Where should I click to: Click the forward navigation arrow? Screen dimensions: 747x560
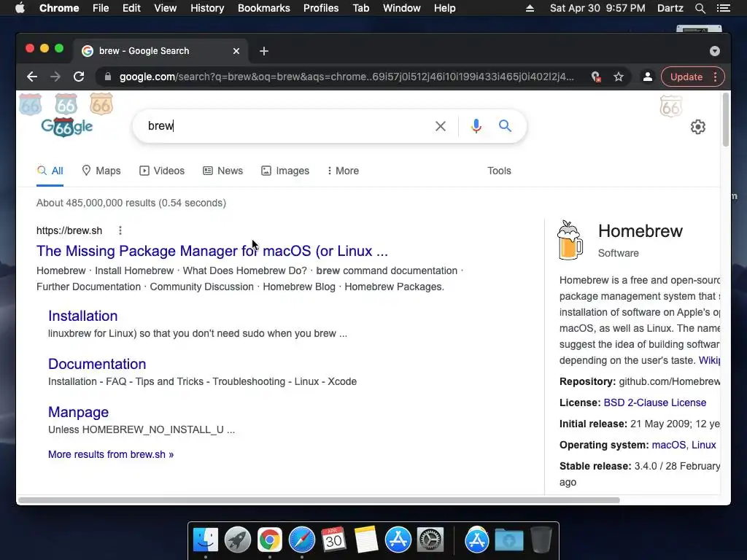(x=55, y=77)
